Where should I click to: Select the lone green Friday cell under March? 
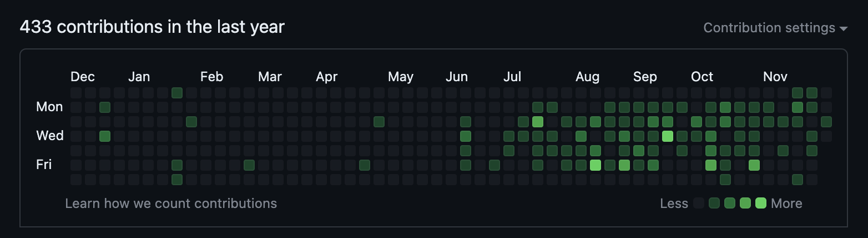click(249, 165)
